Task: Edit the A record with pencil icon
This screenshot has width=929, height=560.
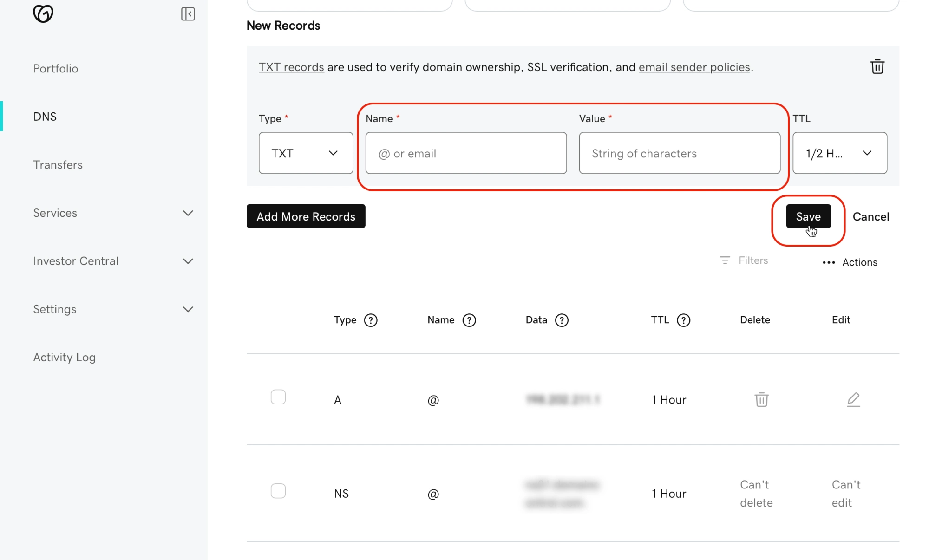Action: 853,400
